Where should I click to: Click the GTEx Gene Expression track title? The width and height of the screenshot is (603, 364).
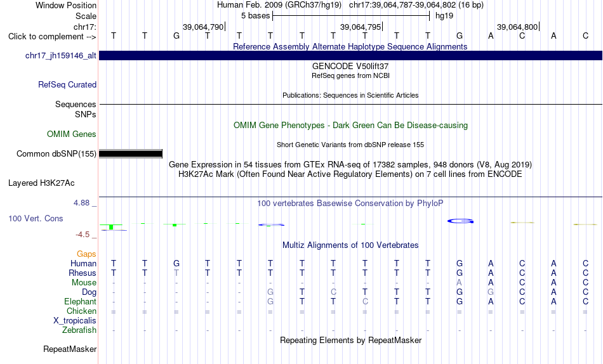[350, 164]
